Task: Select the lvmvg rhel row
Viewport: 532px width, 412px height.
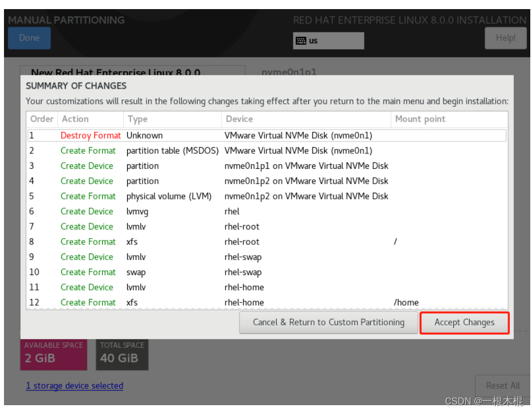Action: point(267,211)
